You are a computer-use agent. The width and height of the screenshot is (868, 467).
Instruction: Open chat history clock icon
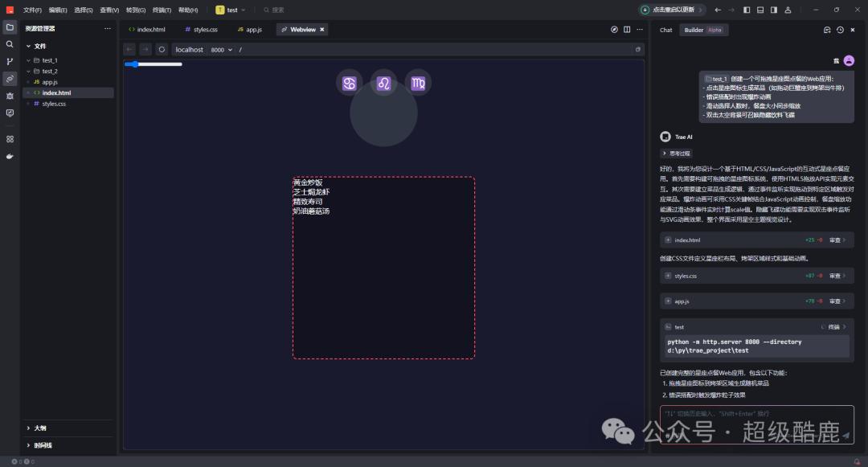pos(840,30)
